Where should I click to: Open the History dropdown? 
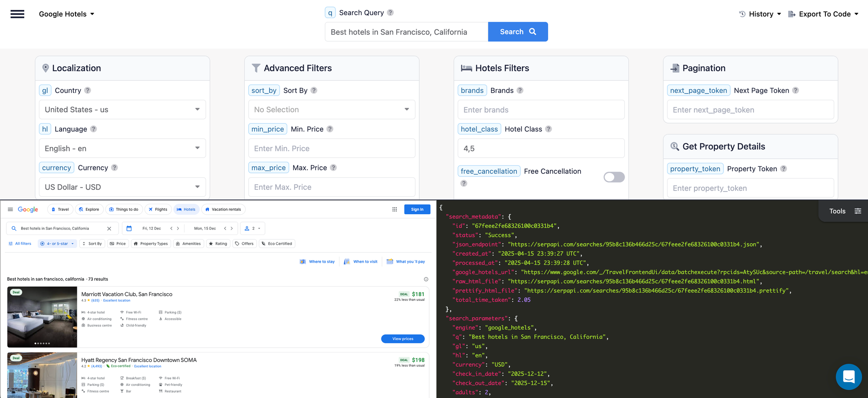760,14
